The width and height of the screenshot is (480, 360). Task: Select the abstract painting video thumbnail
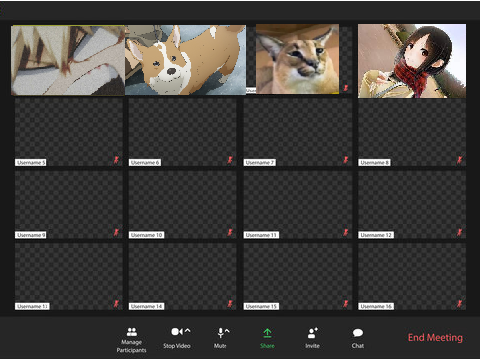(x=68, y=61)
